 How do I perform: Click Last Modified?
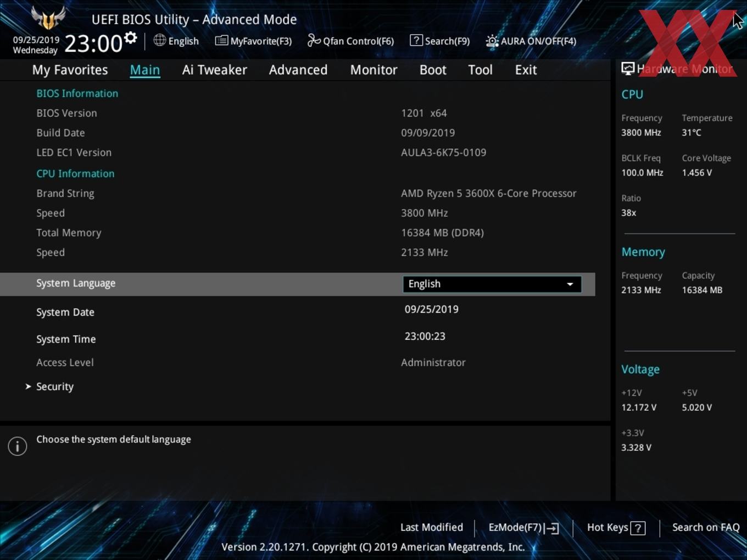pos(432,528)
